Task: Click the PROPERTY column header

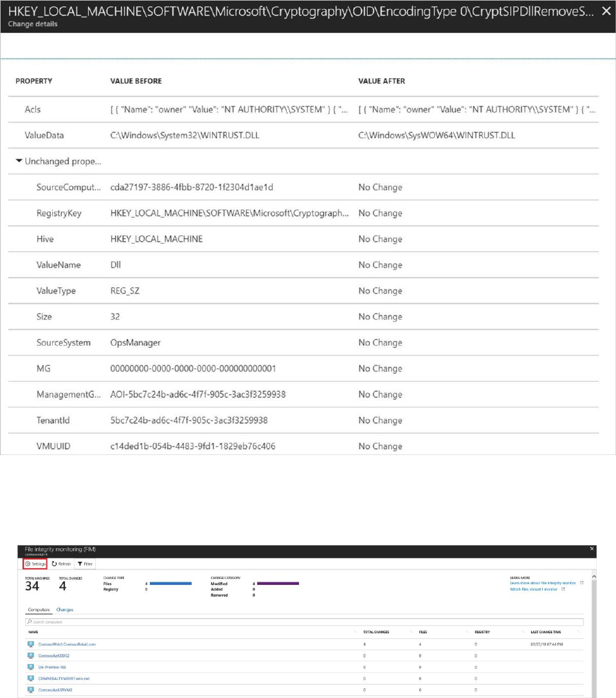Action: click(x=34, y=81)
